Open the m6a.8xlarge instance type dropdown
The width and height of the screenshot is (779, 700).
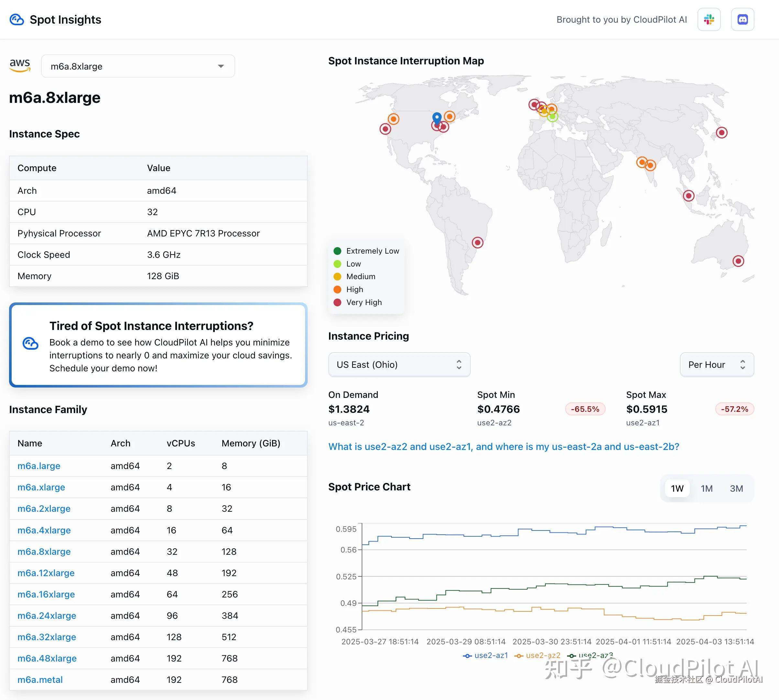tap(138, 66)
